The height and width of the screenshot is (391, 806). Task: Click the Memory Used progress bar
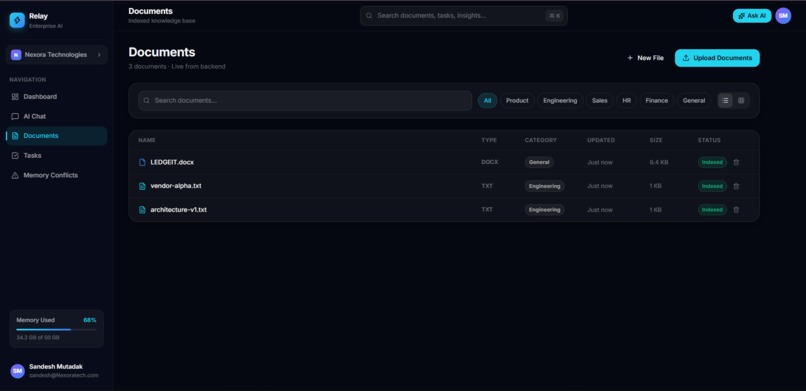56,329
